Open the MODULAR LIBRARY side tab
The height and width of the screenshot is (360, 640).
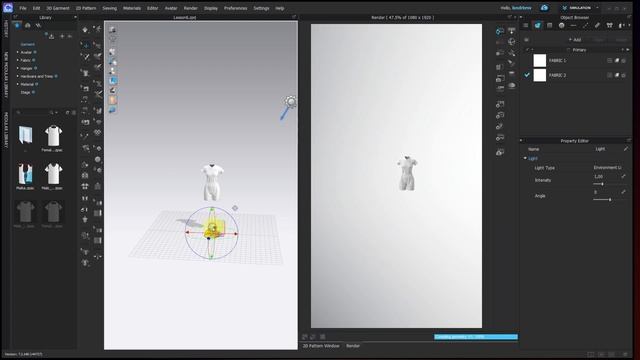tap(6, 131)
